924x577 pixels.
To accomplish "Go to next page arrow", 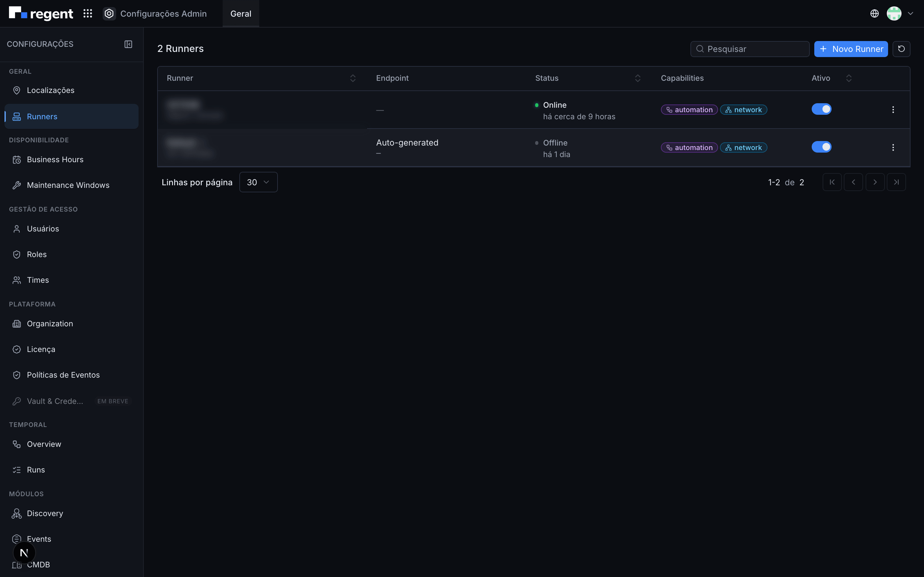I will click(x=875, y=182).
